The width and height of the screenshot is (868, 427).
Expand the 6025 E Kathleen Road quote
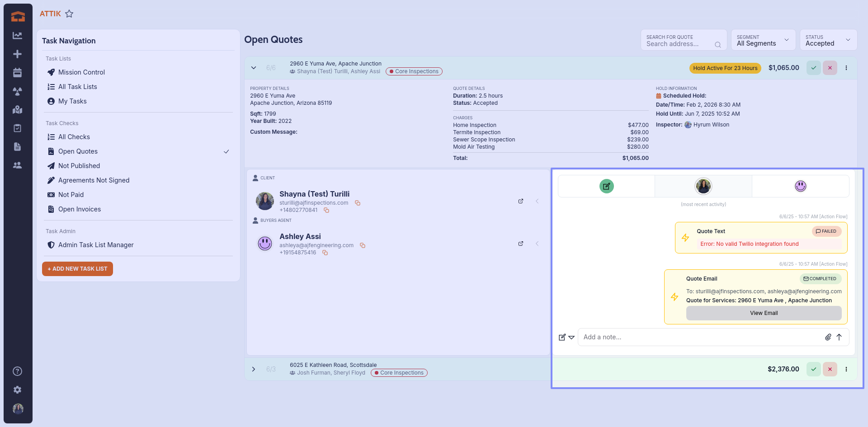pos(254,369)
